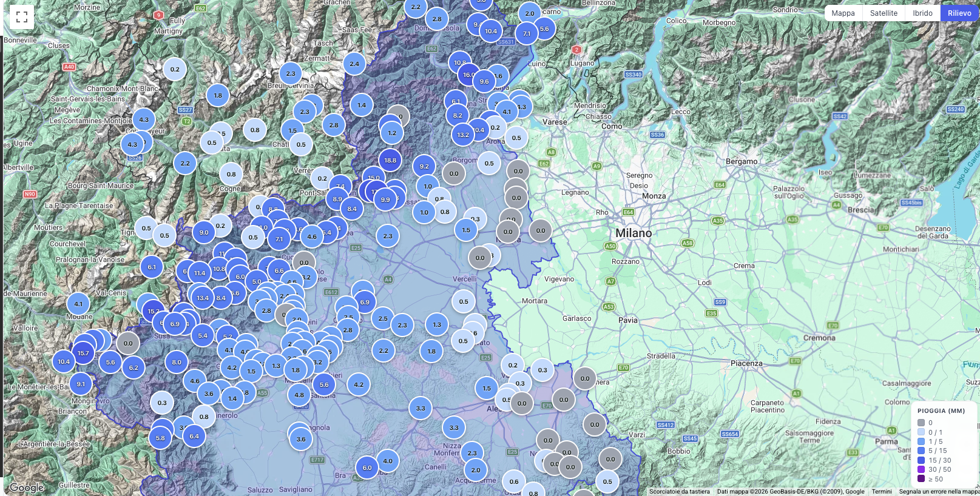Select rain marker showing 15.7
The image size is (980, 496).
tap(83, 354)
